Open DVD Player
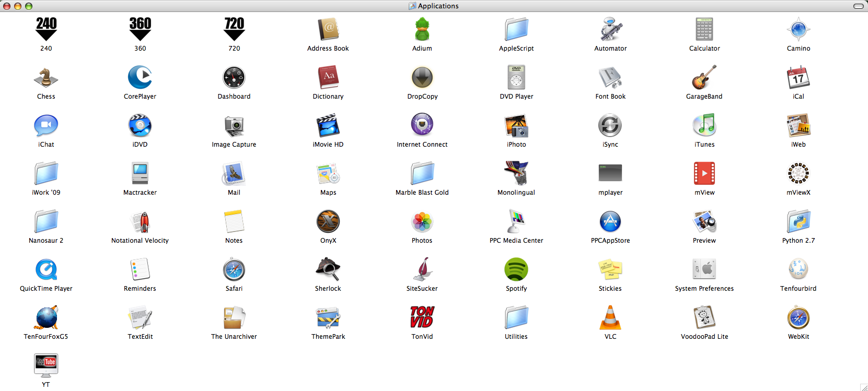This screenshot has height=391, width=868. pyautogui.click(x=516, y=77)
